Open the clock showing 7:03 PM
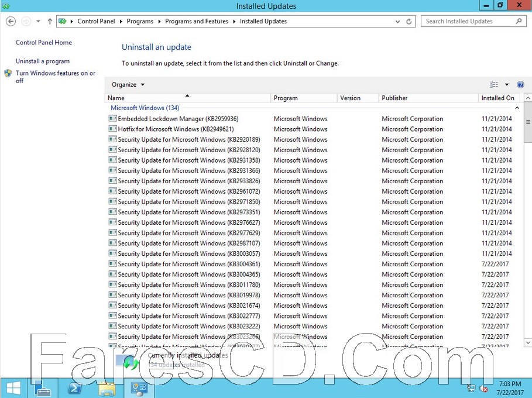Viewport: 532px width, 398px height. click(x=510, y=388)
